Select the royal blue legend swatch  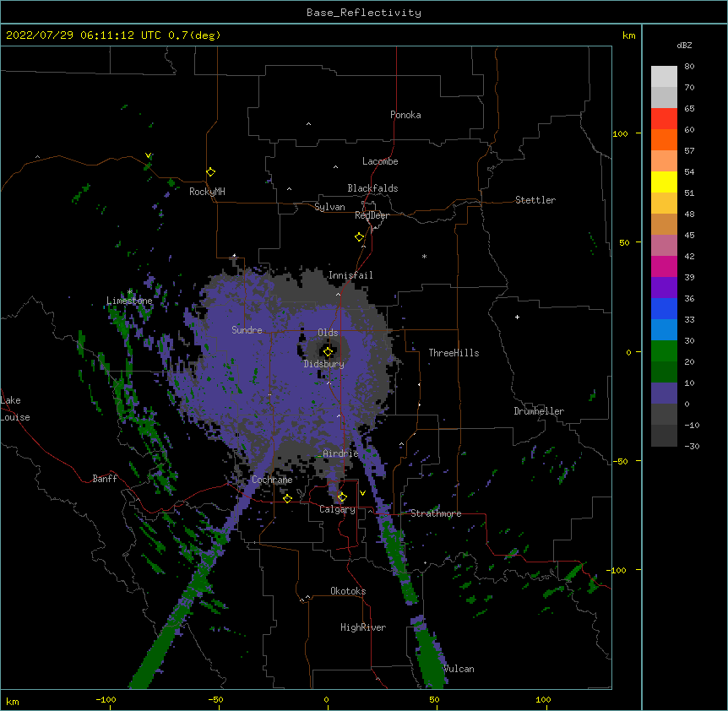point(664,308)
